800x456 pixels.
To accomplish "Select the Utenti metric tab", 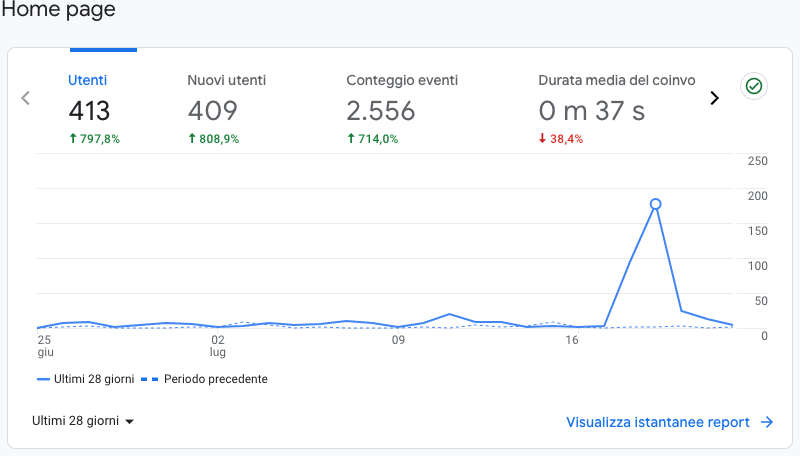I will point(88,80).
